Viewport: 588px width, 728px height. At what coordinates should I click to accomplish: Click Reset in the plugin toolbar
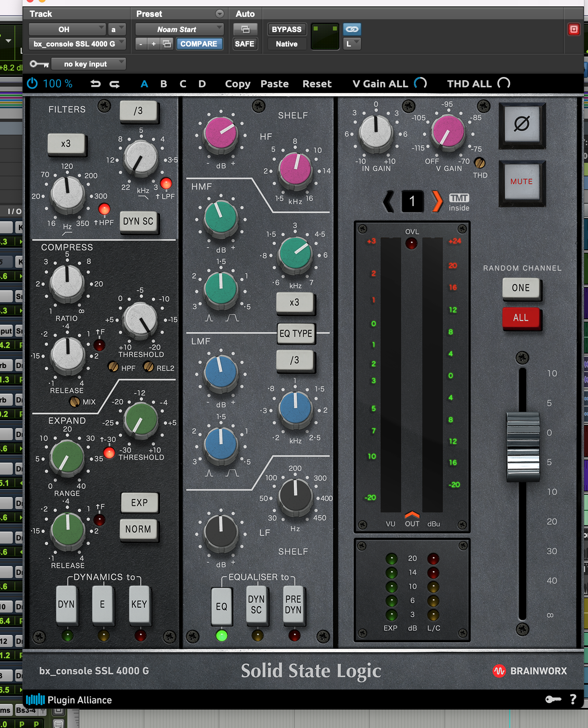click(317, 84)
